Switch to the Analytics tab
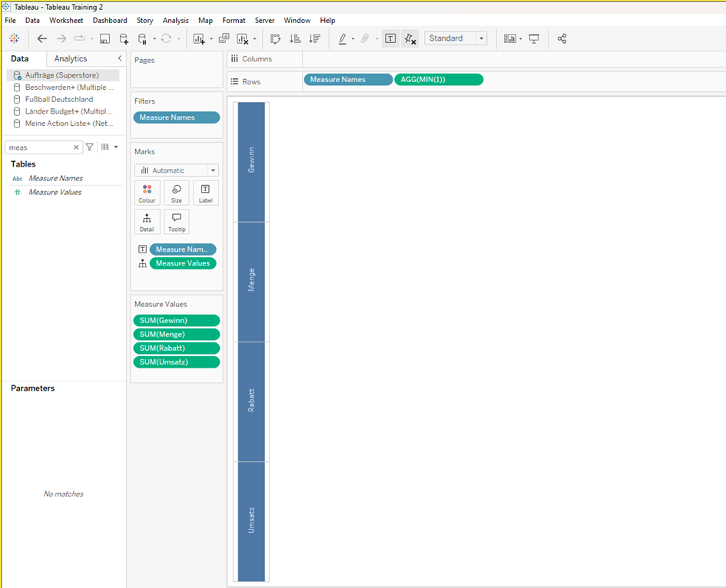The height and width of the screenshot is (588, 726). pos(71,58)
